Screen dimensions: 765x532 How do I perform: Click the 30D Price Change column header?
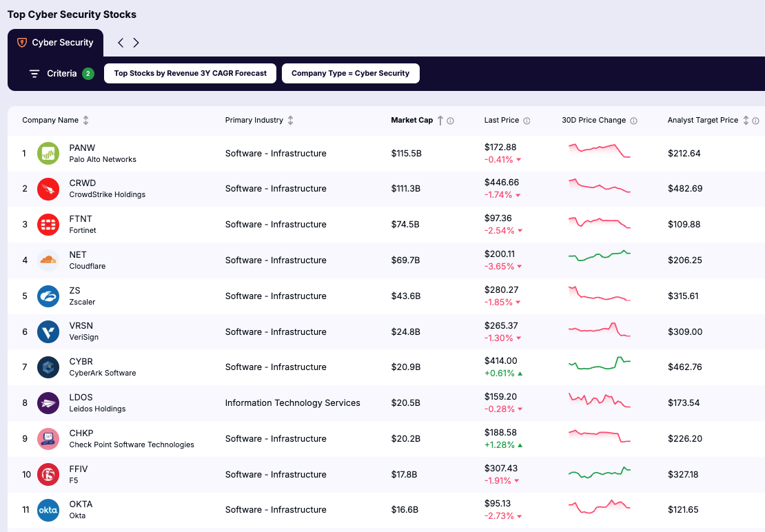pyautogui.click(x=594, y=121)
